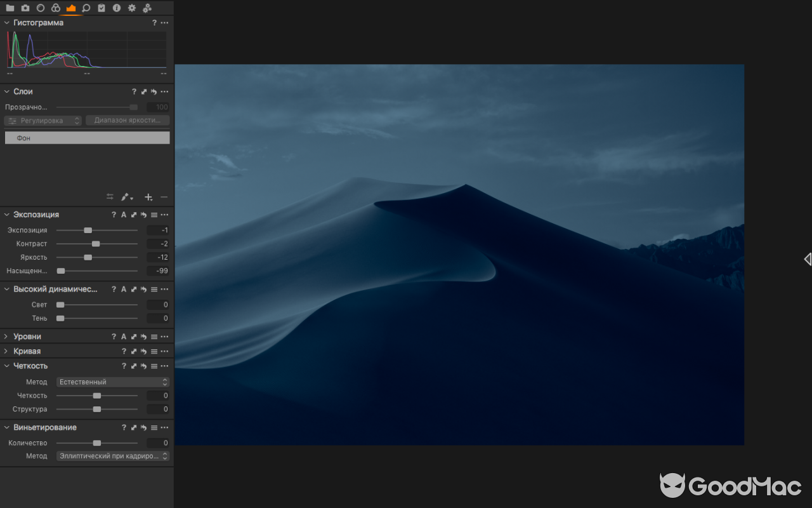Open the Metadata info tool tab
The height and width of the screenshot is (508, 812).
[117, 8]
